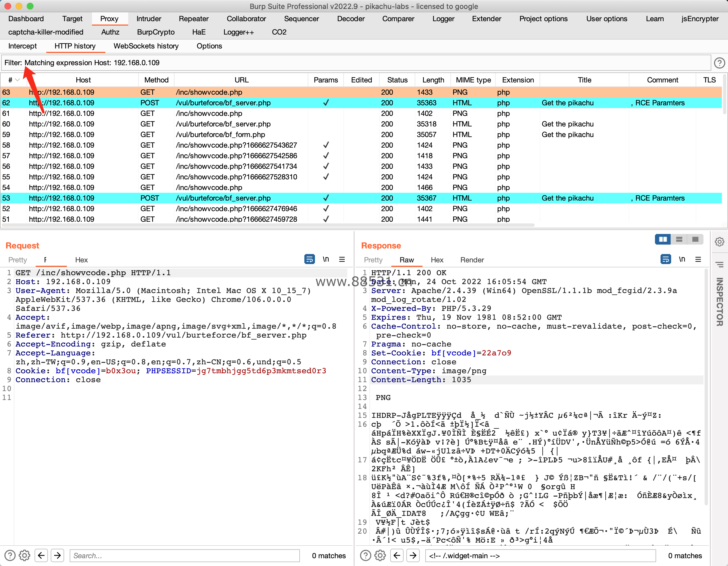Viewport: 728px width, 566px height.
Task: Open Proxy Options sub-tab
Action: 209,46
